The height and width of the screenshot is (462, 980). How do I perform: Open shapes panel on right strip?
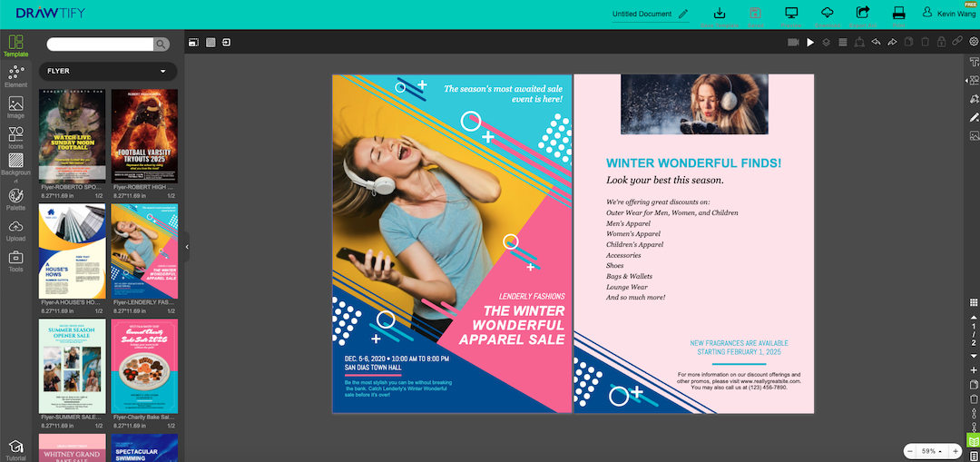tap(974, 80)
